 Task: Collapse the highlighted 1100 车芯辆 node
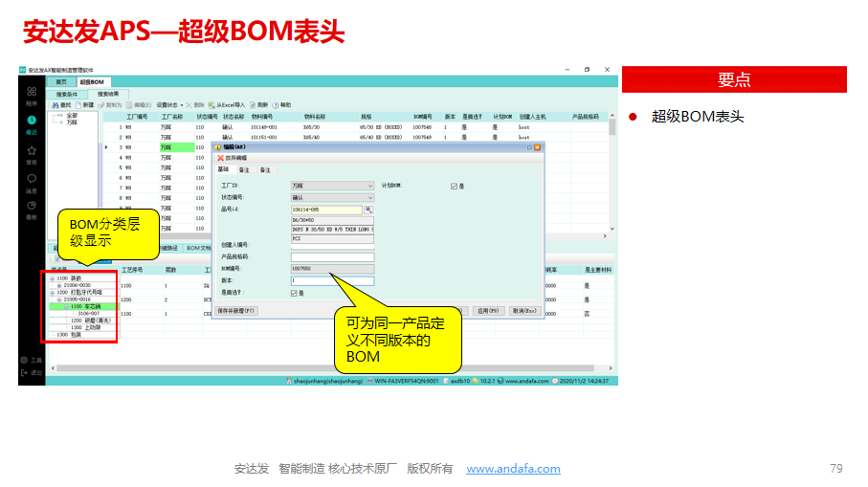point(66,306)
